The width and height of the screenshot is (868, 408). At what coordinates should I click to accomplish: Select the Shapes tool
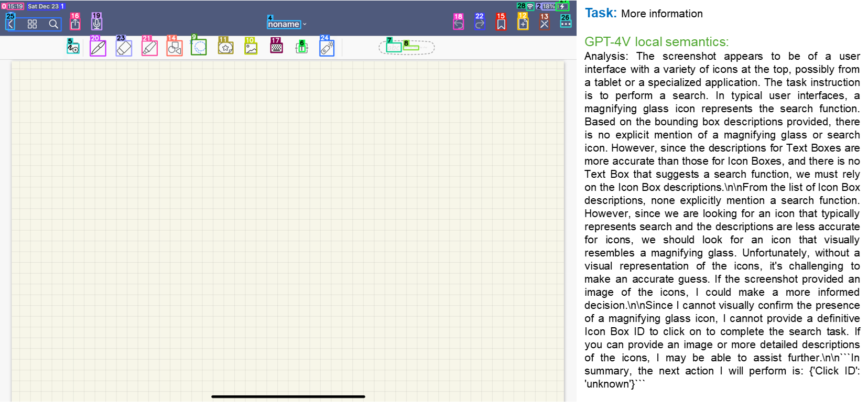tap(175, 48)
